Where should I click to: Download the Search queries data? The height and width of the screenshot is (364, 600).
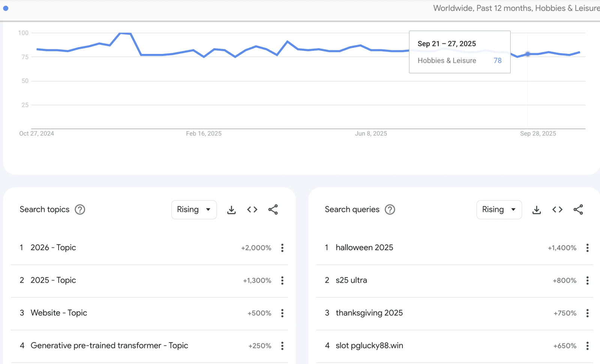click(537, 210)
